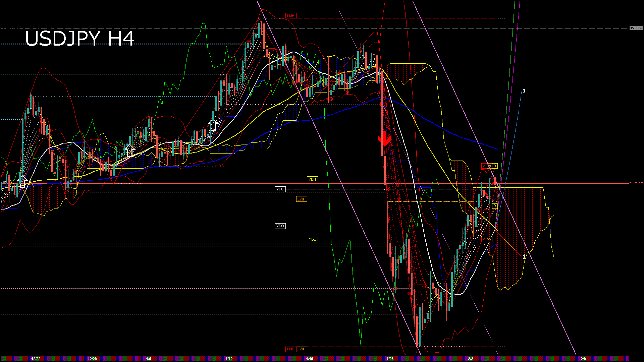The height and width of the screenshot is (362, 644).
Task: Select the LWH orange label
Action: (x=302, y=199)
